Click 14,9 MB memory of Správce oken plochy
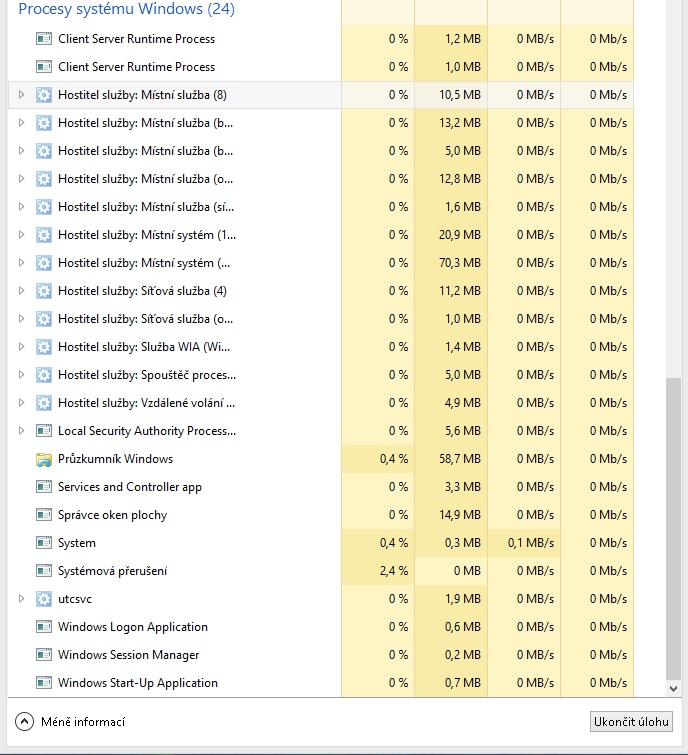Viewport: 688px width, 755px height. [460, 515]
